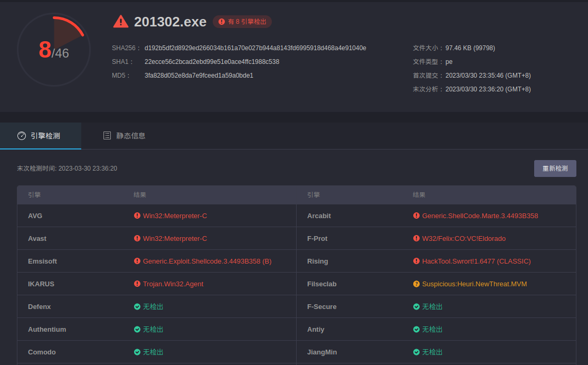Viewport: 588px width, 365px height.
Task: Click the last analysis timestamp in file info
Action: coord(488,89)
